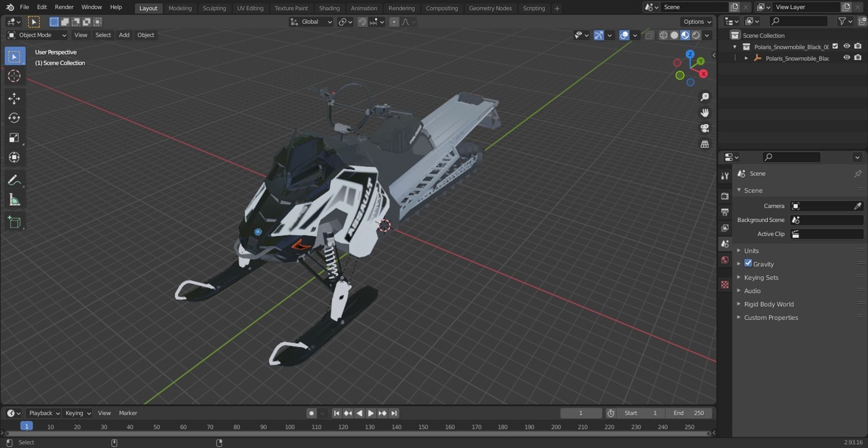The image size is (868, 448).
Task: Activate the Cursor tool
Action: [14, 76]
